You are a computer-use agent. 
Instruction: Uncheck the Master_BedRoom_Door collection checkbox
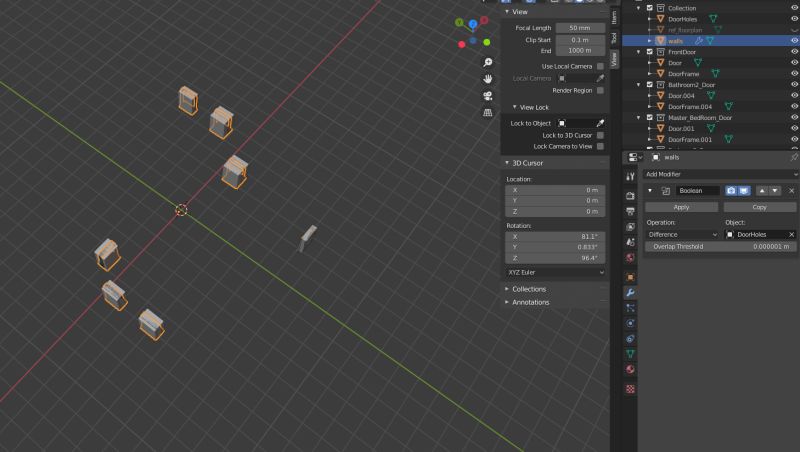pyautogui.click(x=649, y=117)
